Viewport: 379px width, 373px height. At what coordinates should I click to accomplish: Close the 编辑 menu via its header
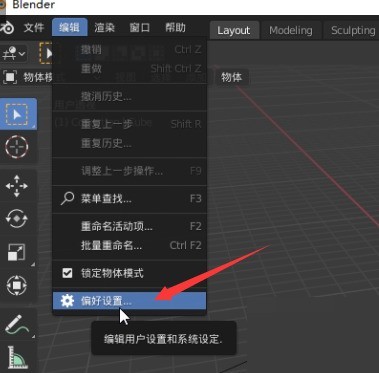[70, 27]
